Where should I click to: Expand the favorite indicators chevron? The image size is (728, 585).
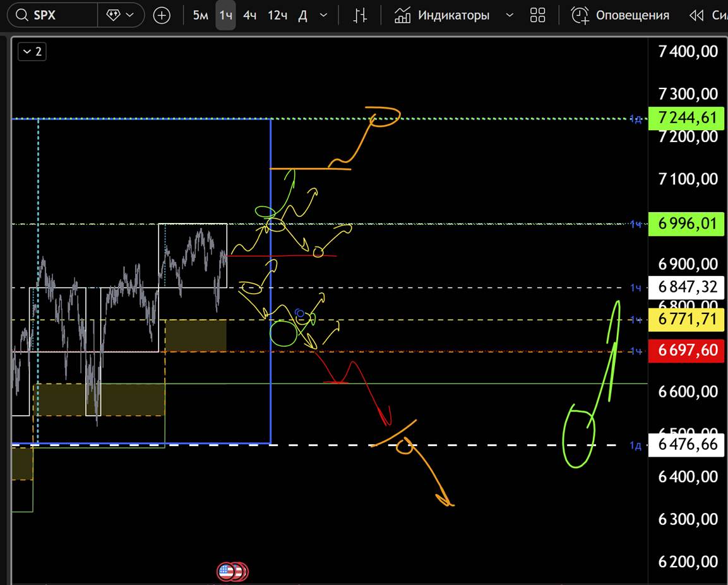(510, 15)
